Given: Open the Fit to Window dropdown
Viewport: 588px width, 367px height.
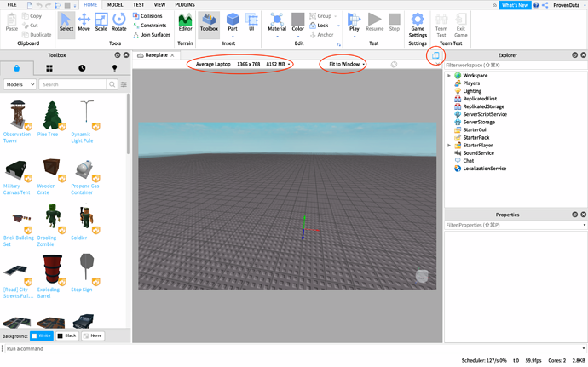Looking at the screenshot, I should (347, 64).
